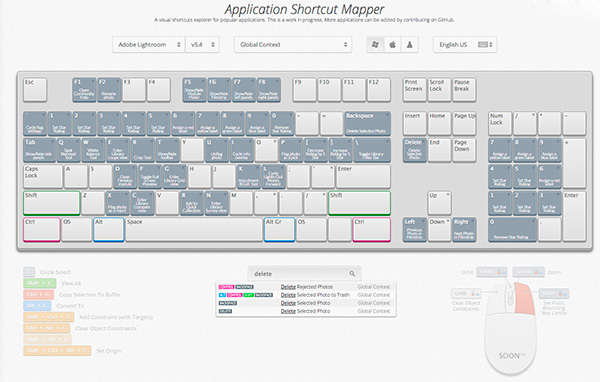600x382 pixels.
Task: Click 'Clear Object Constraints' entry under Ctrl+Alt+C
Action: click(x=80, y=328)
